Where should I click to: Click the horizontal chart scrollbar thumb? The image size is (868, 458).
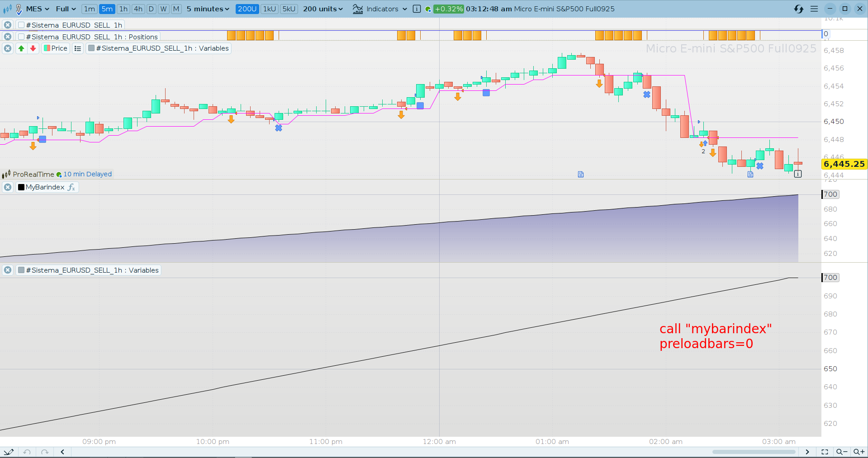[754, 452]
